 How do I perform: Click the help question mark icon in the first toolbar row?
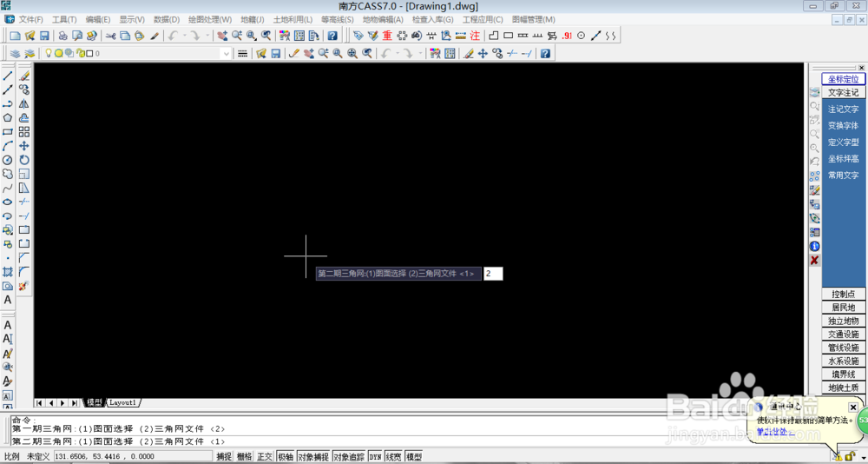332,36
